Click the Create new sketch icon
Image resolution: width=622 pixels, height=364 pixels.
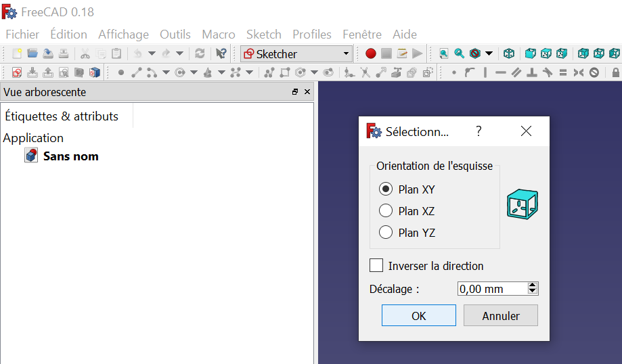tap(17, 72)
